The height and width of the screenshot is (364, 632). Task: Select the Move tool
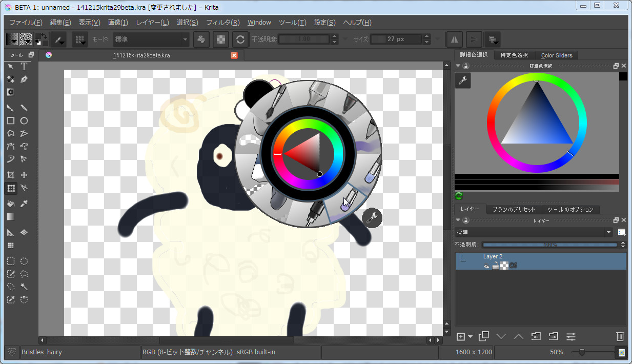[x=24, y=175]
